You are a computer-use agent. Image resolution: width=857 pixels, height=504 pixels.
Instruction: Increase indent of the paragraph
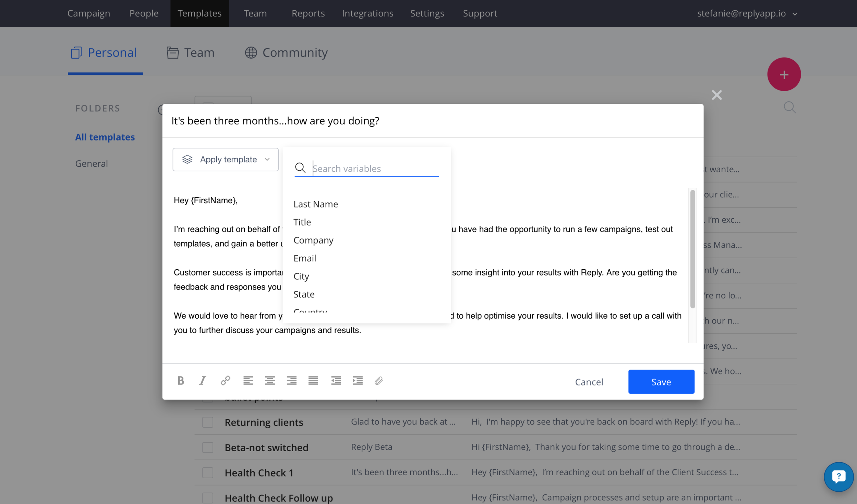tap(358, 381)
